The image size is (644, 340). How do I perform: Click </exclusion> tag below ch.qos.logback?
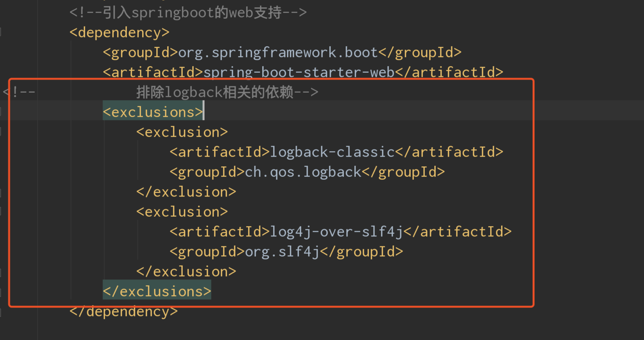[186, 192]
